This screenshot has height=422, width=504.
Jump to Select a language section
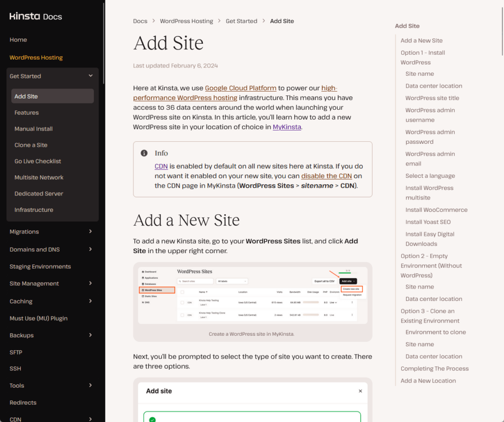tap(430, 176)
